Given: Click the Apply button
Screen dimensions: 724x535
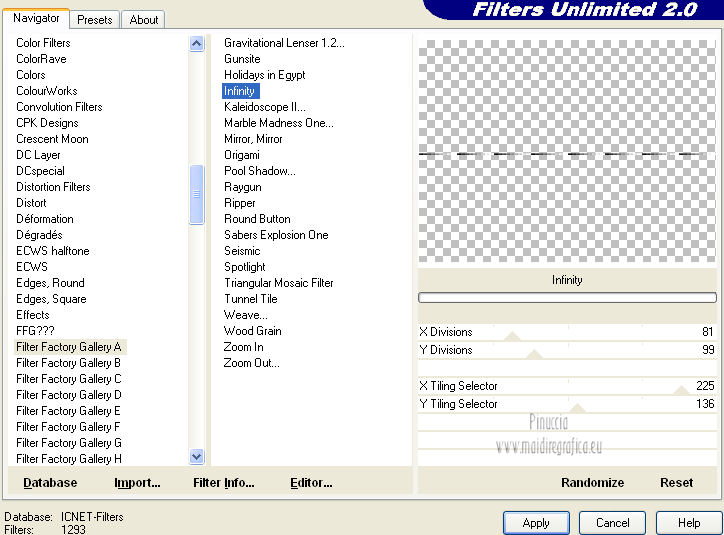Looking at the screenshot, I should [536, 523].
